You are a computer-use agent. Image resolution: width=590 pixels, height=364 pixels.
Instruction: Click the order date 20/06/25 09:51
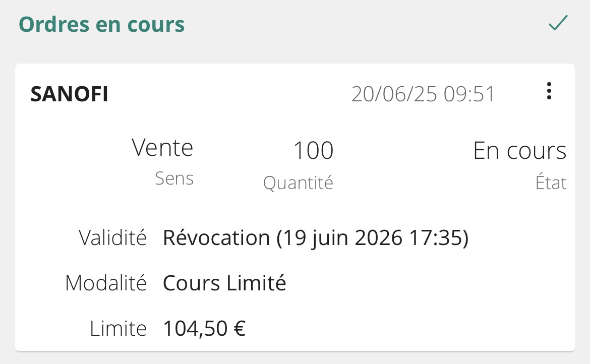423,94
